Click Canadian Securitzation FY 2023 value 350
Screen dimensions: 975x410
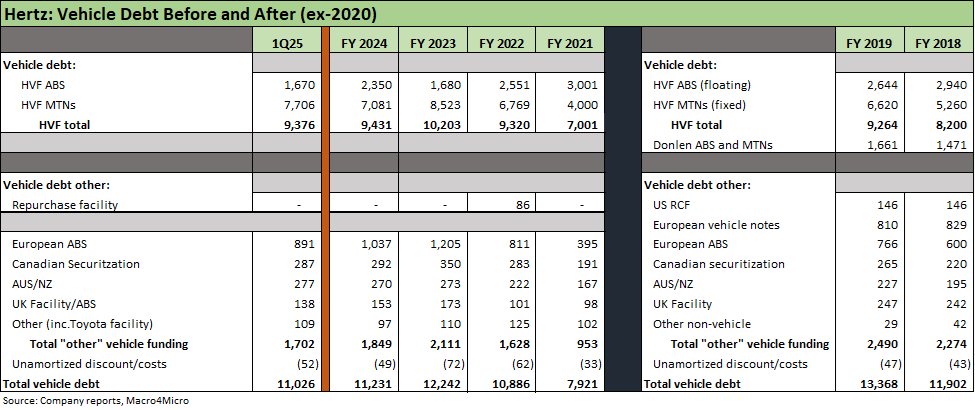(x=451, y=264)
